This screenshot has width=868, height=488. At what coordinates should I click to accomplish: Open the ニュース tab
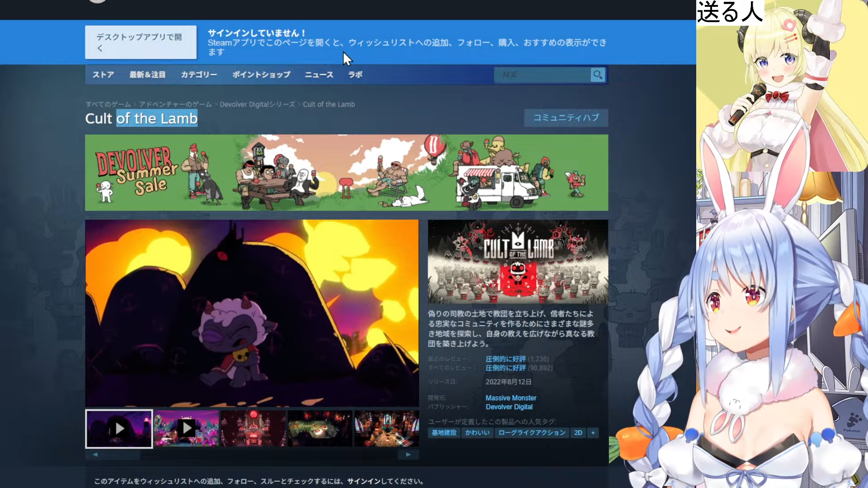[319, 75]
